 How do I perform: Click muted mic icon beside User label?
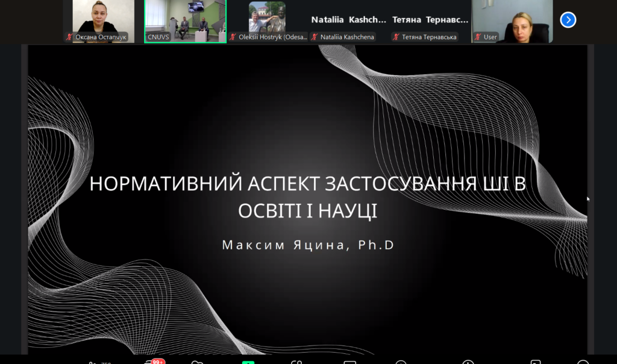point(477,37)
